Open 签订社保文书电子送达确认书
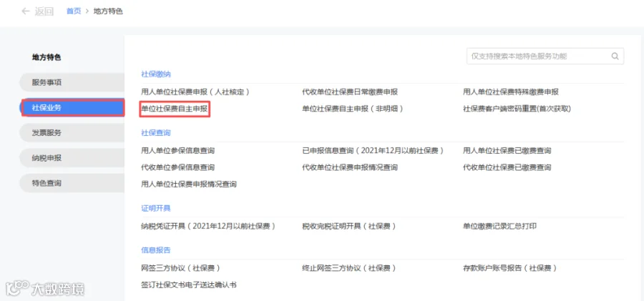 click(189, 285)
